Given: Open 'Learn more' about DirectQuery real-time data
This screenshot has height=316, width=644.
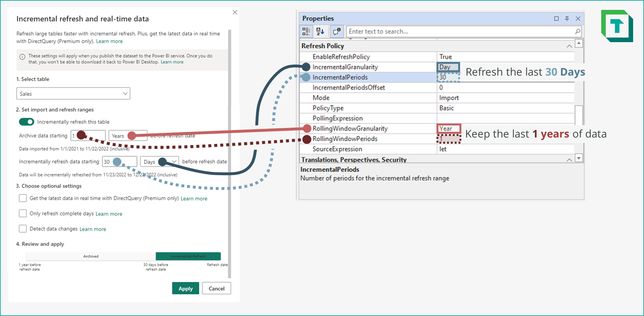Looking at the screenshot, I should 194,198.
